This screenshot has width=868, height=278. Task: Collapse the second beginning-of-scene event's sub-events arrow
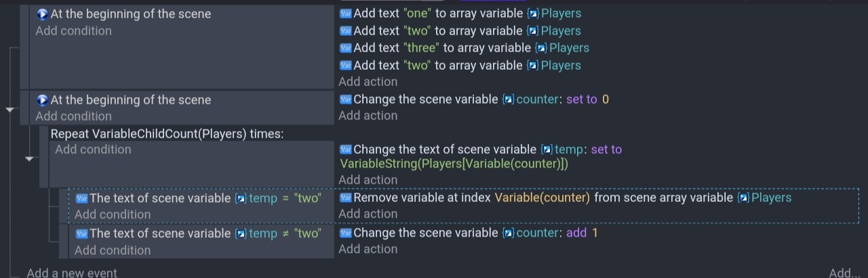(x=10, y=109)
